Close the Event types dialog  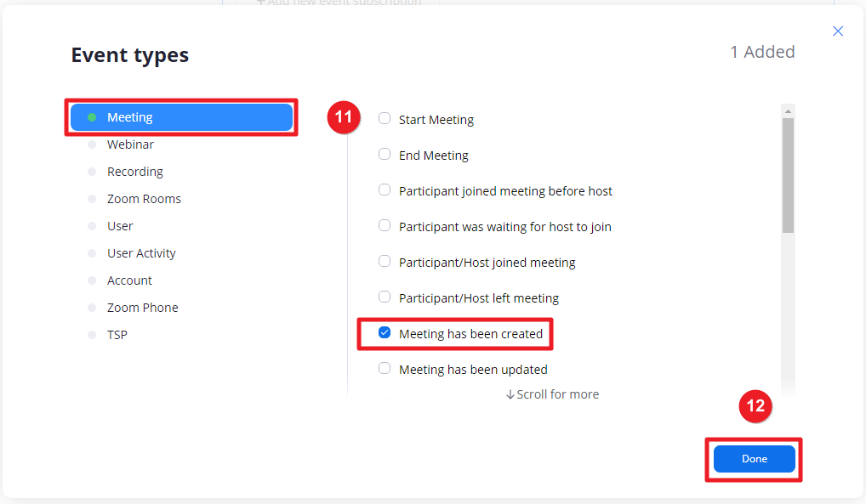click(838, 31)
